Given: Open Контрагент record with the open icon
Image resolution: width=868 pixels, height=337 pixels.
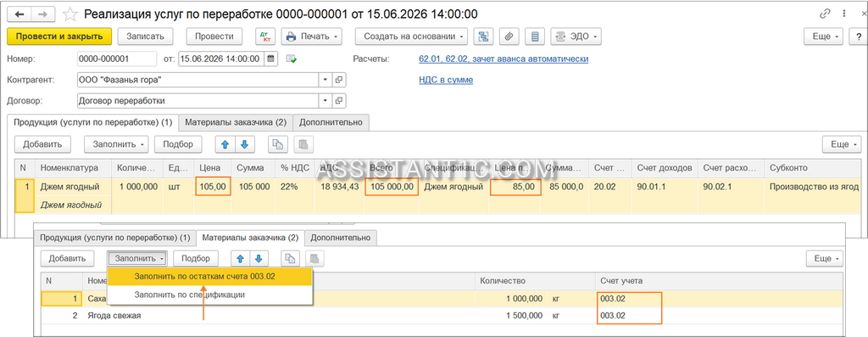Looking at the screenshot, I should [x=339, y=80].
